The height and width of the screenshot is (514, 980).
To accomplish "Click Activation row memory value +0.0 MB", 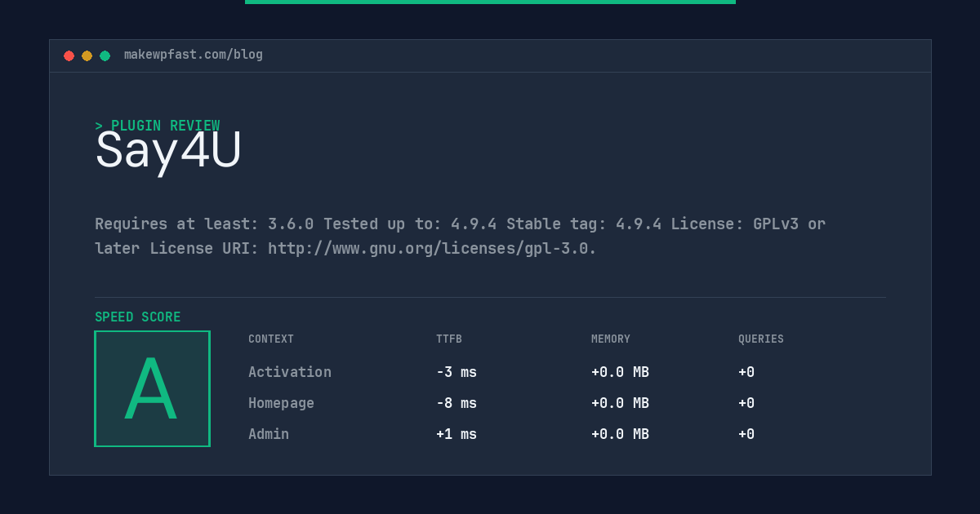I will click(621, 372).
